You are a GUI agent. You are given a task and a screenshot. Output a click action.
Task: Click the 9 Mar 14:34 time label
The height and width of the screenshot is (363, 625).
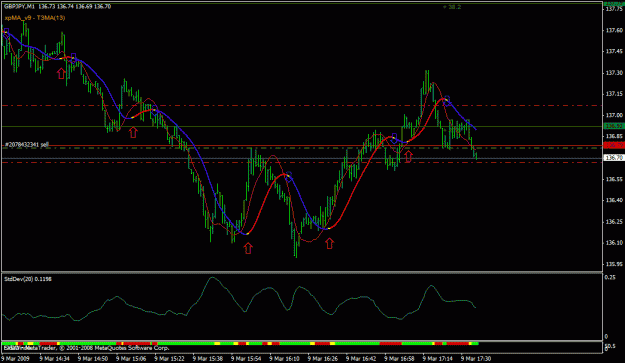pyautogui.click(x=55, y=358)
